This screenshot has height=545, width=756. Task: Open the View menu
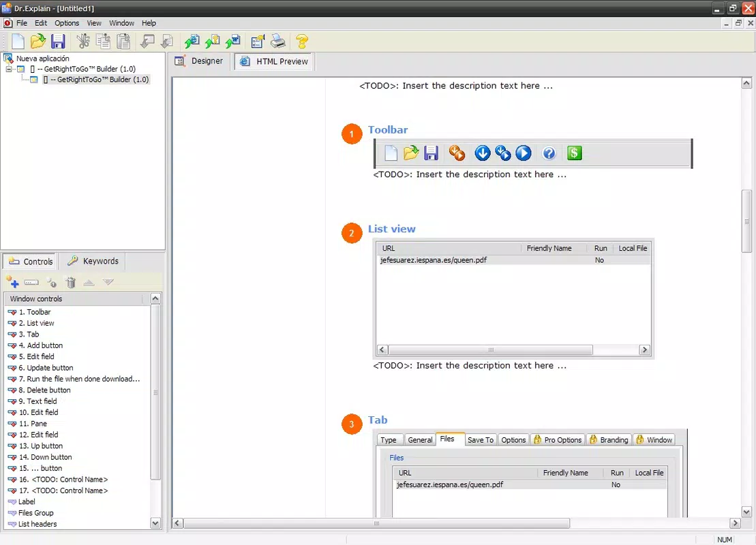tap(94, 23)
